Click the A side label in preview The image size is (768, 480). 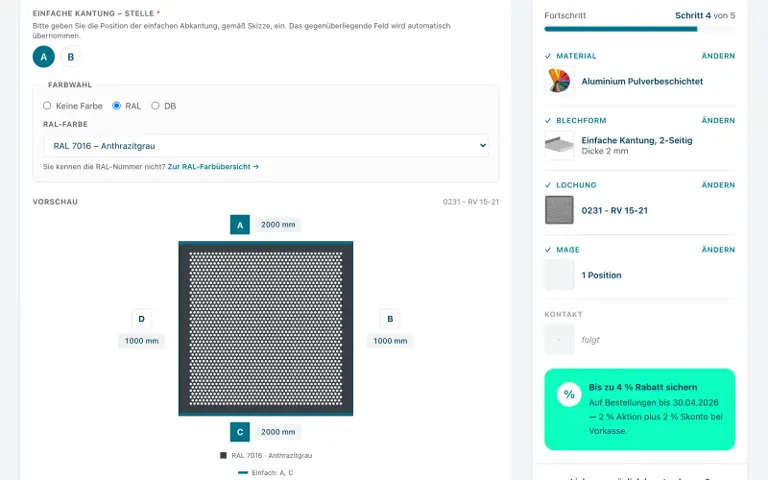tap(240, 225)
